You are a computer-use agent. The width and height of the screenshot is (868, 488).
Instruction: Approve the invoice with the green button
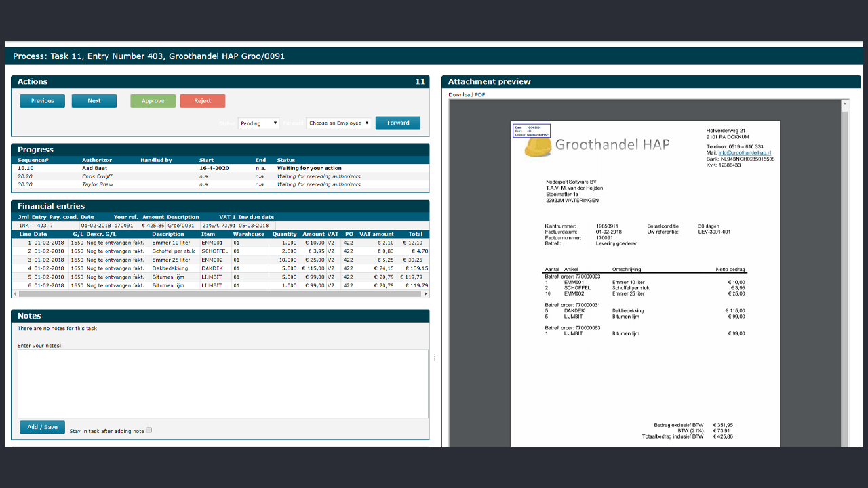coord(153,101)
